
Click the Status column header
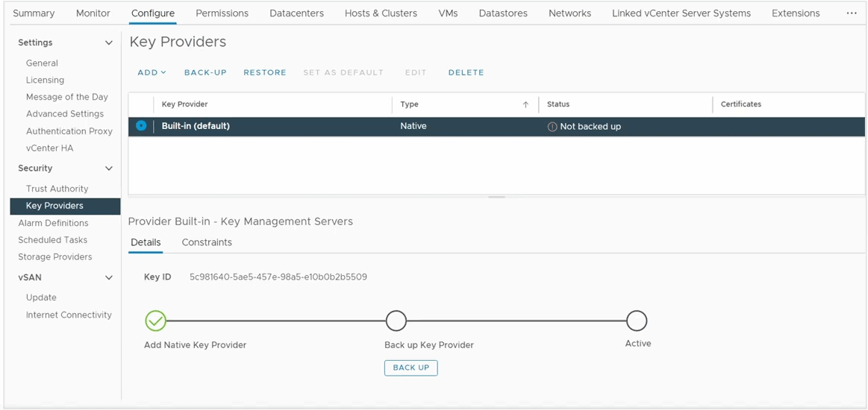click(x=558, y=104)
